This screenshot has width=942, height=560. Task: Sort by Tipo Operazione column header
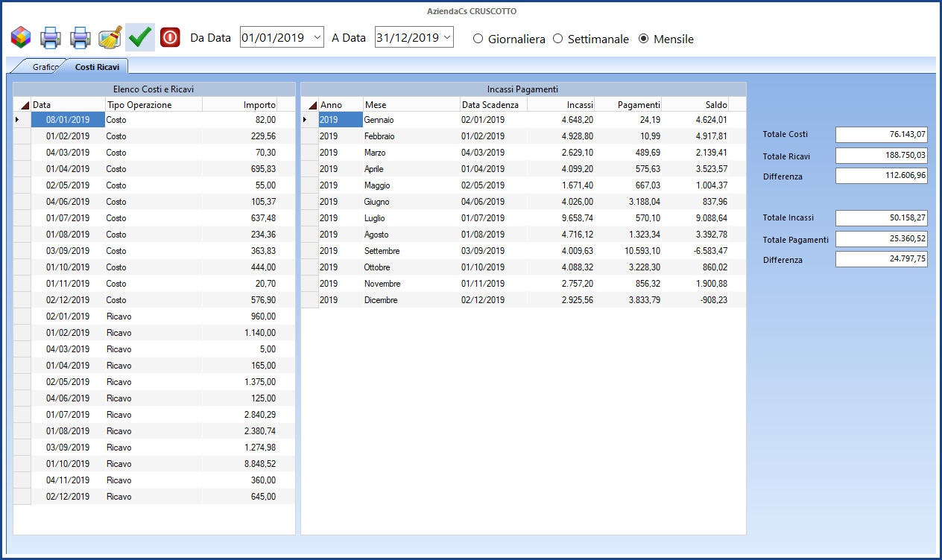(x=153, y=105)
